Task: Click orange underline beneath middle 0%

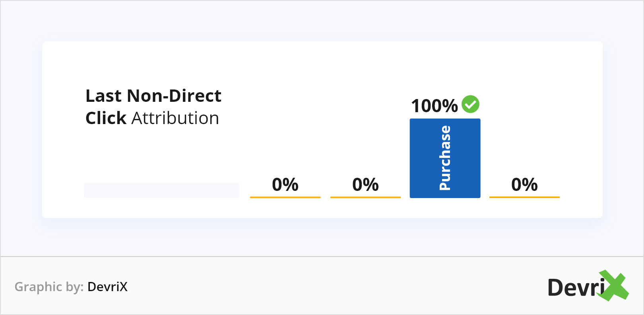Action: point(365,197)
